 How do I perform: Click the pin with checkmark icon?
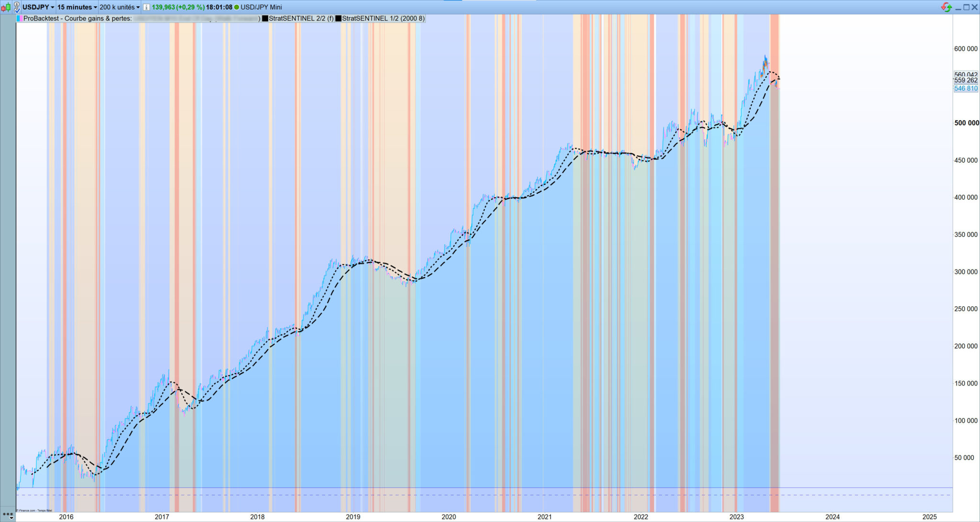(17, 7)
